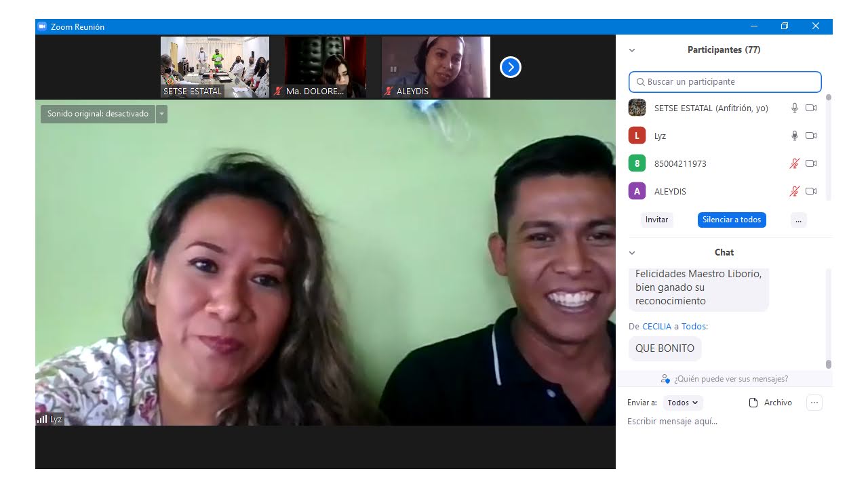Collapse the Participantes panel chevron
Screen dimensions: 868x488
point(632,50)
